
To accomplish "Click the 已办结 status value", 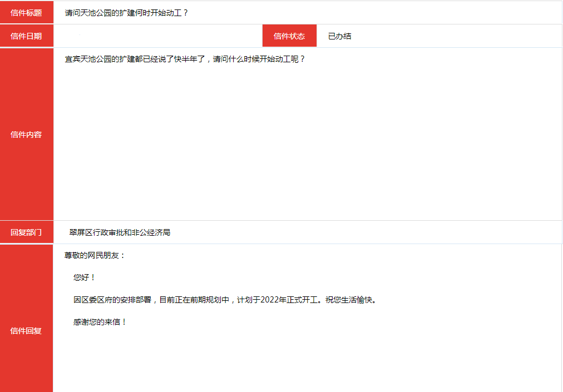I will point(339,36).
